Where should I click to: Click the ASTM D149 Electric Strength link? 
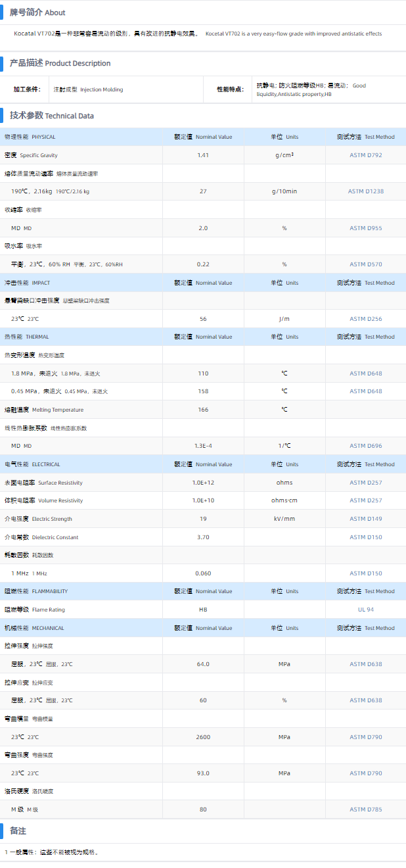pyautogui.click(x=365, y=519)
